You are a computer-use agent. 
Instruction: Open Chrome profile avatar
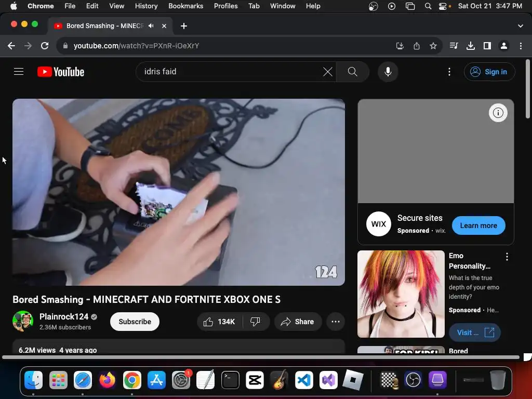[x=504, y=46]
